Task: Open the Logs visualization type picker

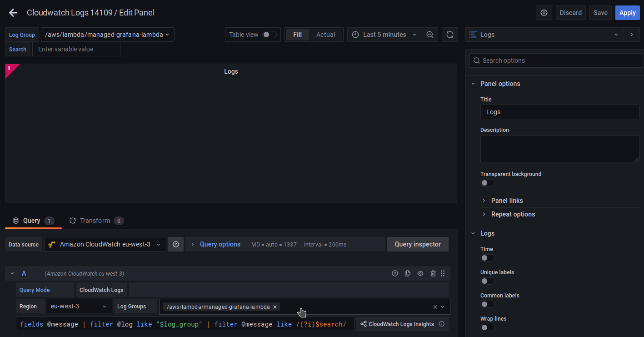Action: click(x=544, y=35)
